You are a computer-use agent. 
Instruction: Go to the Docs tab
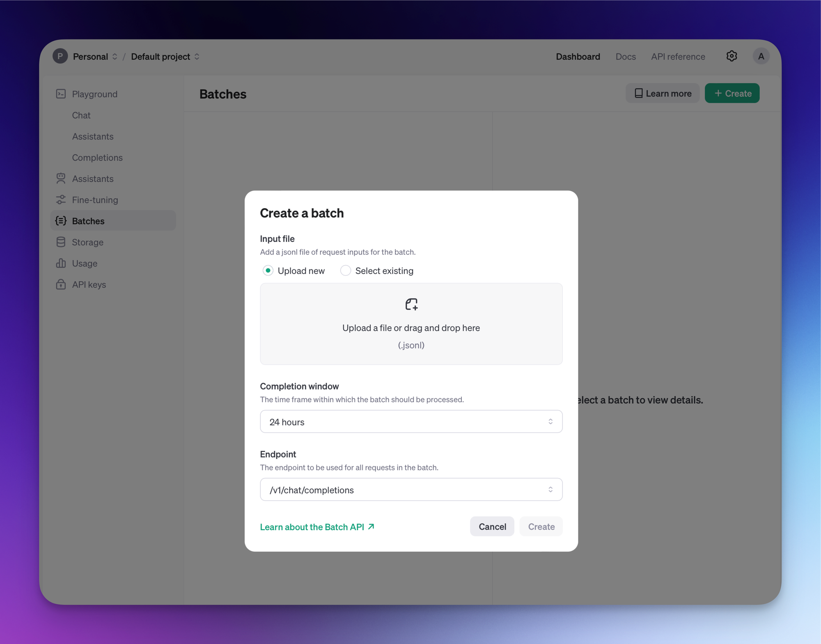pos(625,57)
